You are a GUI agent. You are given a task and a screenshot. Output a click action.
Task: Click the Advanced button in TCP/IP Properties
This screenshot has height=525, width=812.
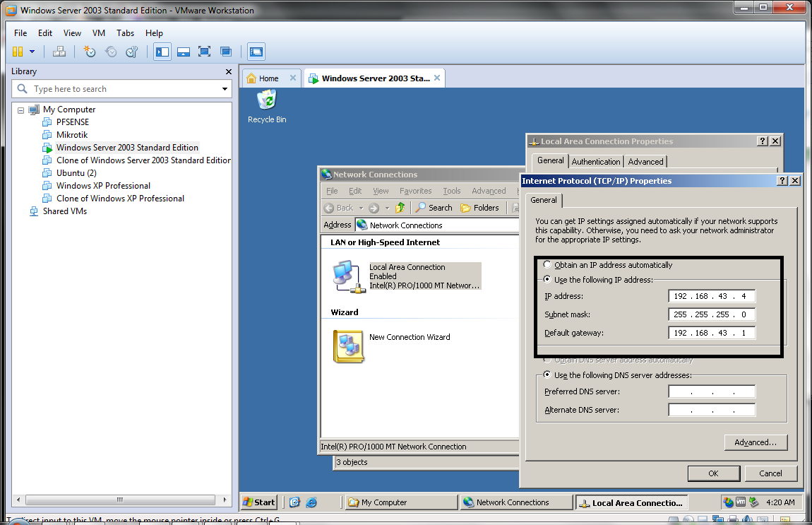[x=756, y=442]
